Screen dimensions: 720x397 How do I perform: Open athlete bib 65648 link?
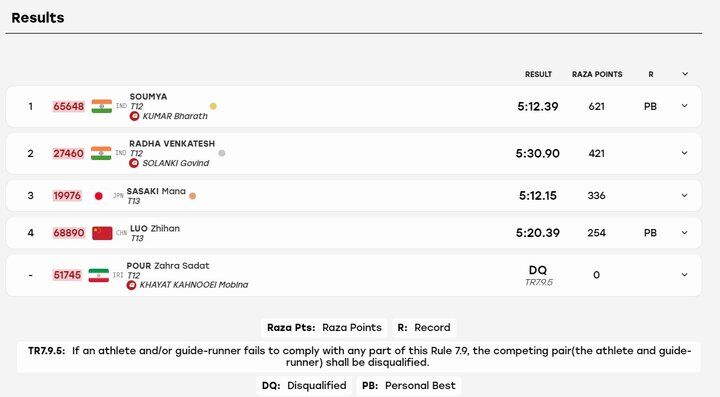tap(68, 106)
